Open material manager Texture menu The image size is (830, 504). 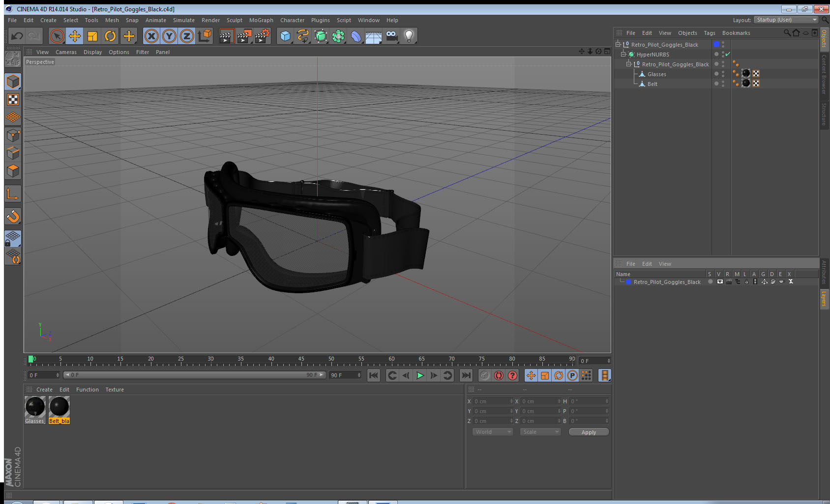click(115, 390)
